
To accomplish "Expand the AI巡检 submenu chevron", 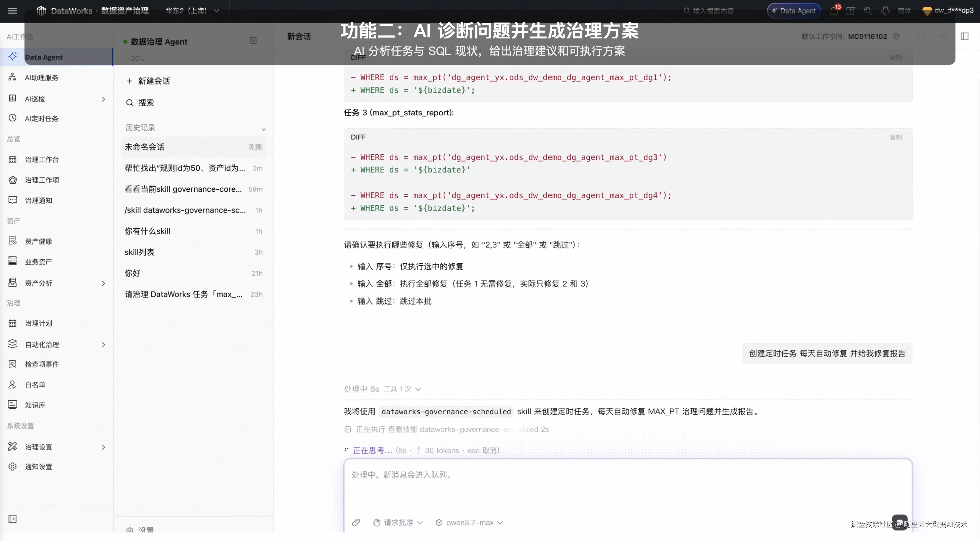I will click(104, 99).
